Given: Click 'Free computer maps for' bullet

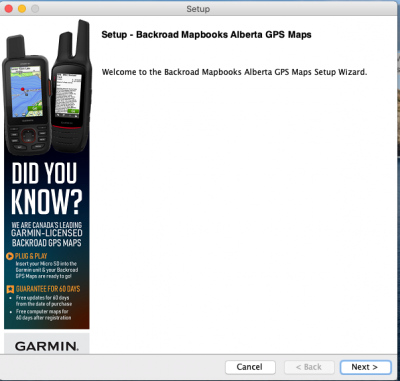Looking at the screenshot, I should pyautogui.click(x=42, y=311).
